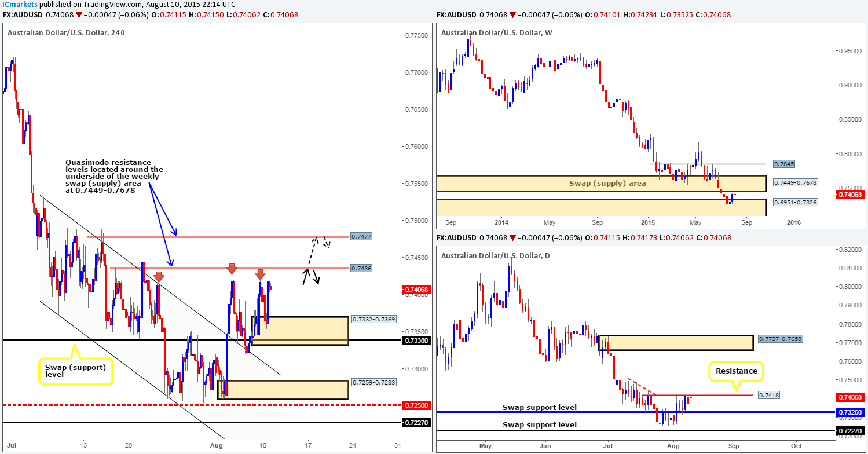Click the red arrow marker above the August 10 high
This screenshot has width=868, height=454.
point(261,274)
